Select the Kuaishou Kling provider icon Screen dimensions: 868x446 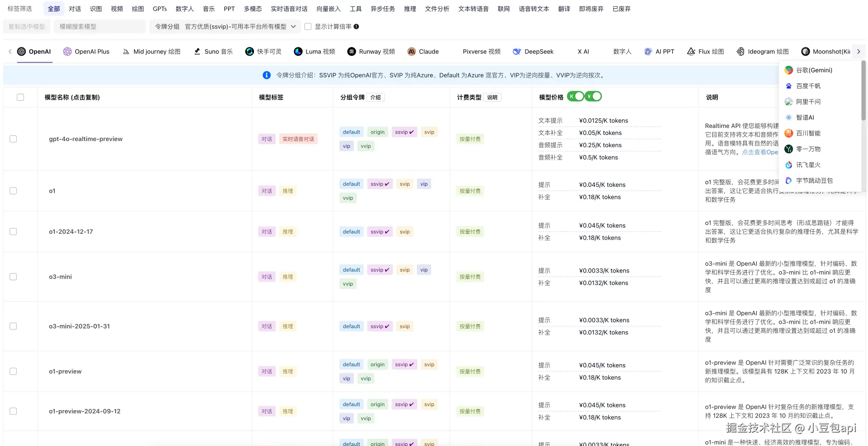click(x=250, y=52)
